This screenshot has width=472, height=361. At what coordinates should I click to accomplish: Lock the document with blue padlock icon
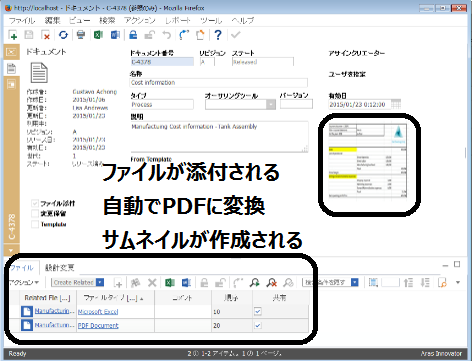click(x=133, y=35)
